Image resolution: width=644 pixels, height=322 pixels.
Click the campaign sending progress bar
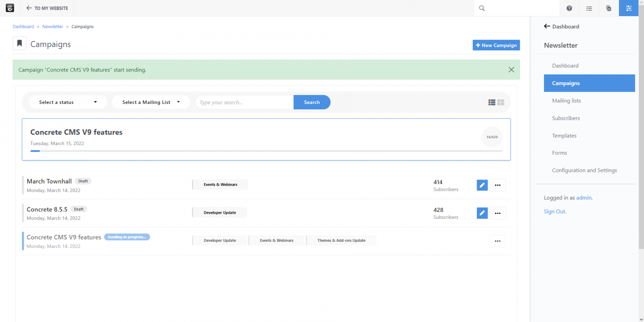point(266,151)
